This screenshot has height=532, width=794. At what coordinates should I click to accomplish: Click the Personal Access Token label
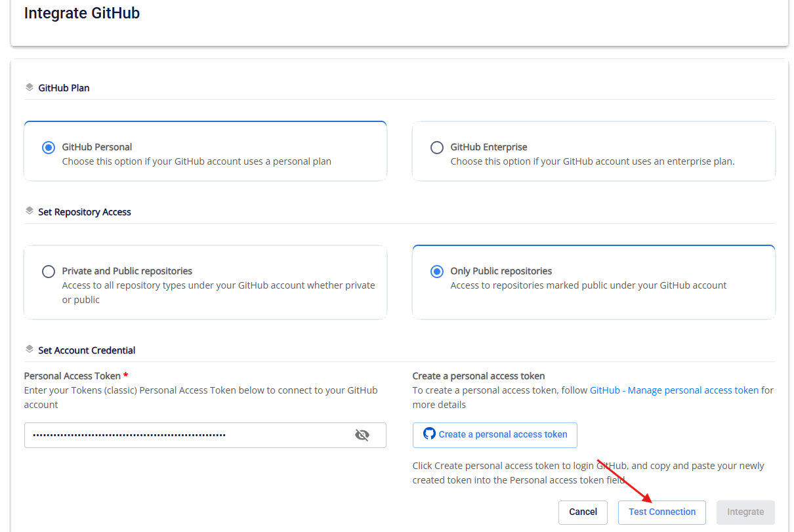click(x=72, y=376)
